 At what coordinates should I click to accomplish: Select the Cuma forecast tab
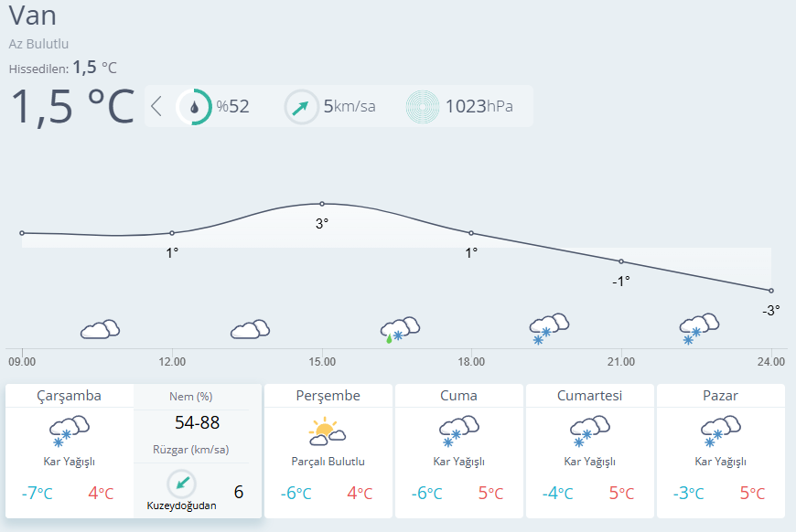coord(458,396)
